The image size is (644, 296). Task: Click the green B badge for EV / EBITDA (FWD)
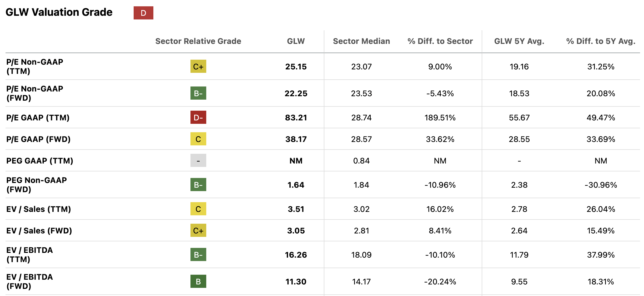[198, 282]
